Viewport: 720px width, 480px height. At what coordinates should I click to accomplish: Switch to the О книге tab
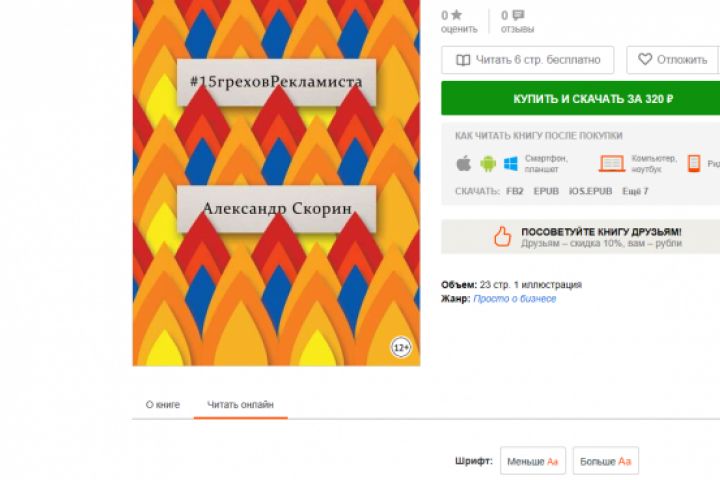pos(163,405)
